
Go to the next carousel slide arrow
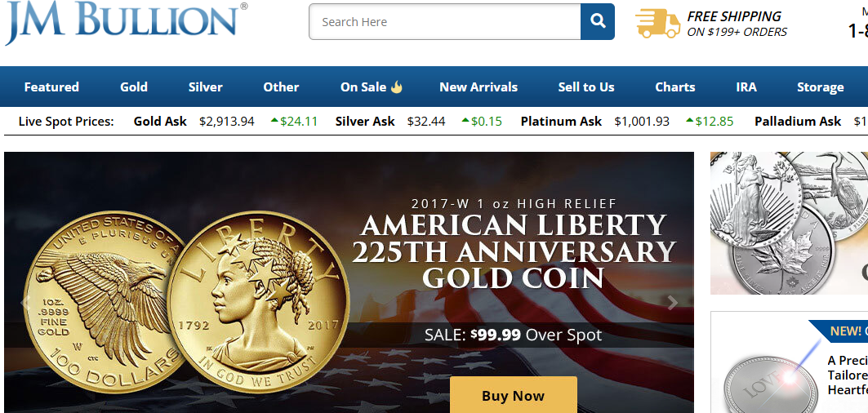pyautogui.click(x=673, y=302)
